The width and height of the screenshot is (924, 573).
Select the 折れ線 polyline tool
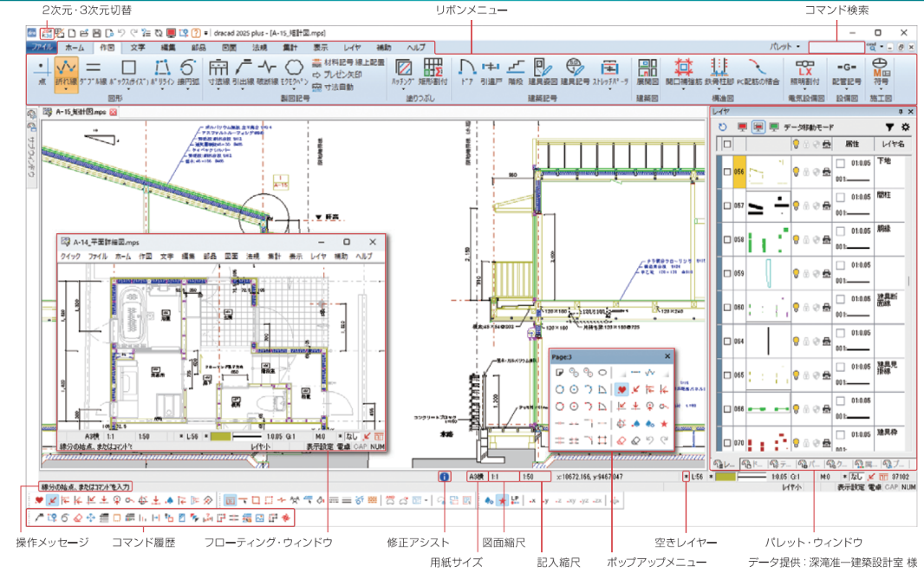[x=66, y=75]
